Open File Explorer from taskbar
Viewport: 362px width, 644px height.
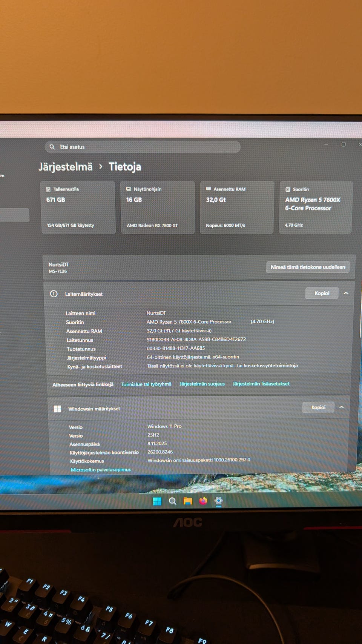[188, 501]
